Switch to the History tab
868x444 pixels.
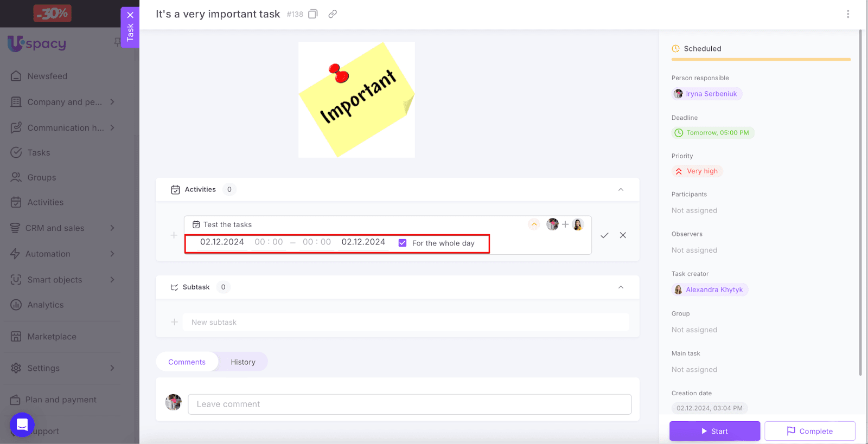(x=242, y=362)
